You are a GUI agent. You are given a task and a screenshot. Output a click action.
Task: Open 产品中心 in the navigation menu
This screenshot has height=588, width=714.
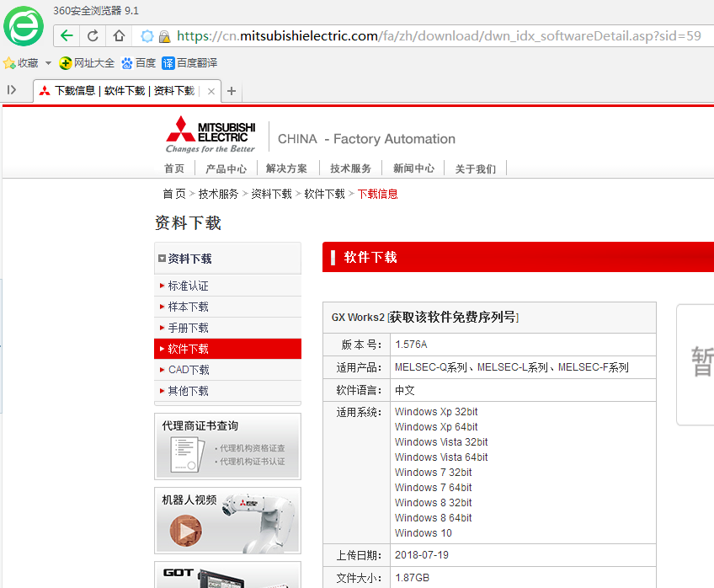tap(226, 168)
